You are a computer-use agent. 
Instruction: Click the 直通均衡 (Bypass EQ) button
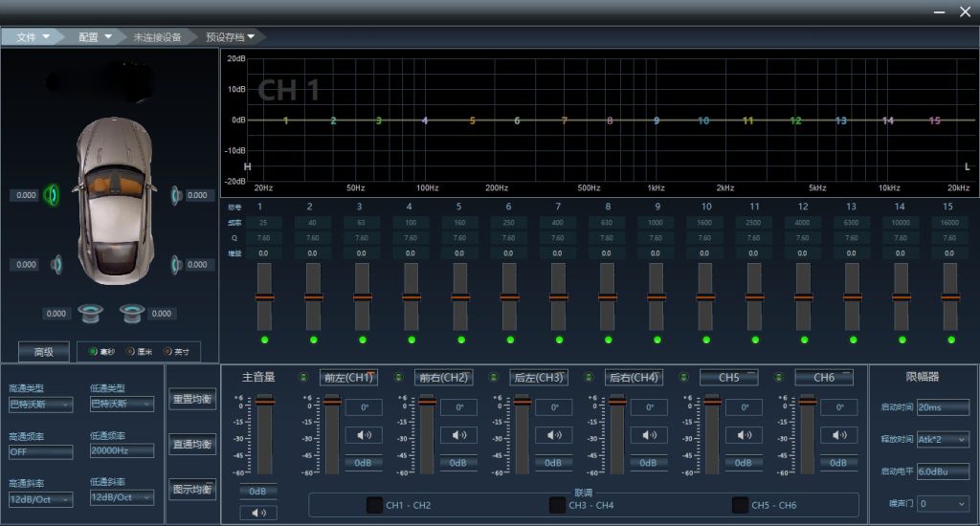point(192,444)
